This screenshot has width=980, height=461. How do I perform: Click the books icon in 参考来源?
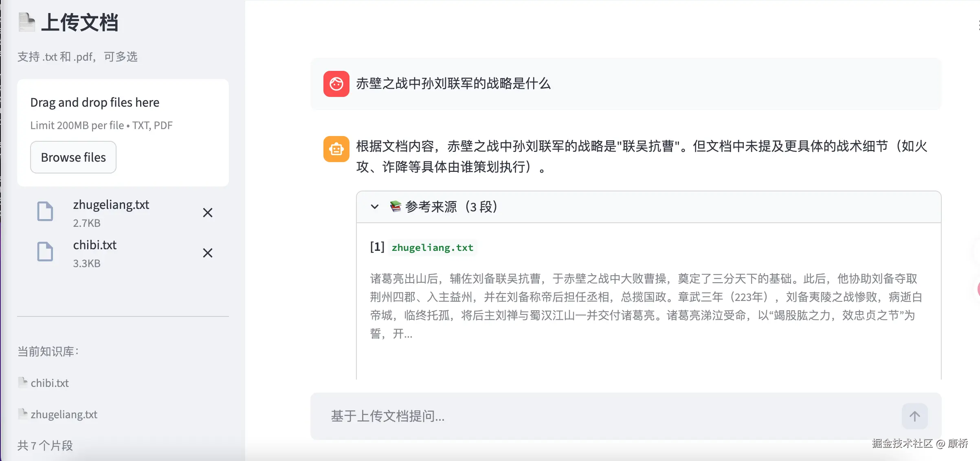tap(395, 206)
